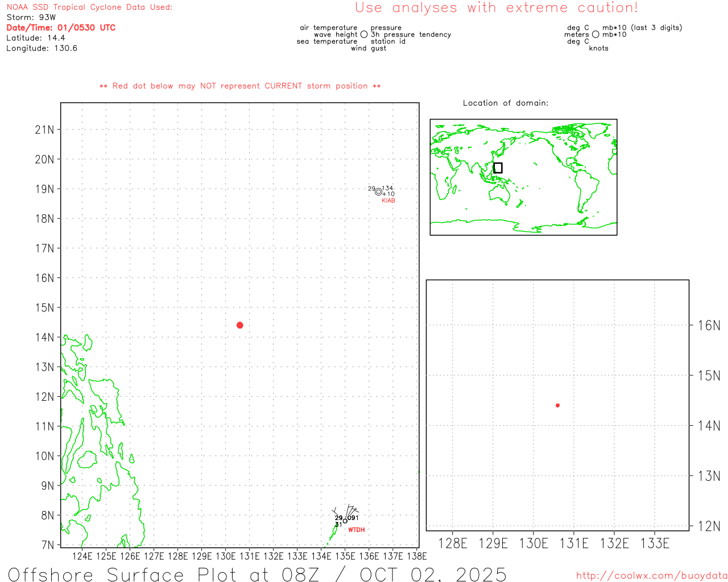Viewport: 728px width, 582px height.
Task: Click the 'Storm: 93W' label
Action: (31, 18)
